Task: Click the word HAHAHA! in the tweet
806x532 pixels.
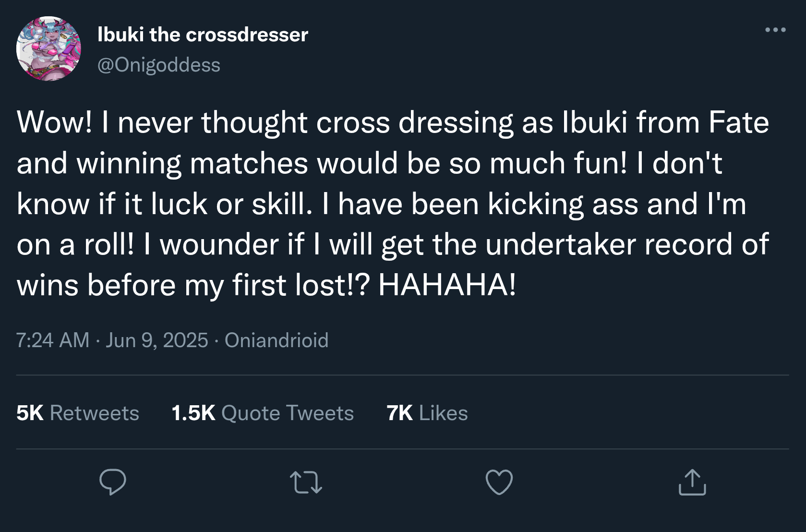Action: click(x=447, y=285)
